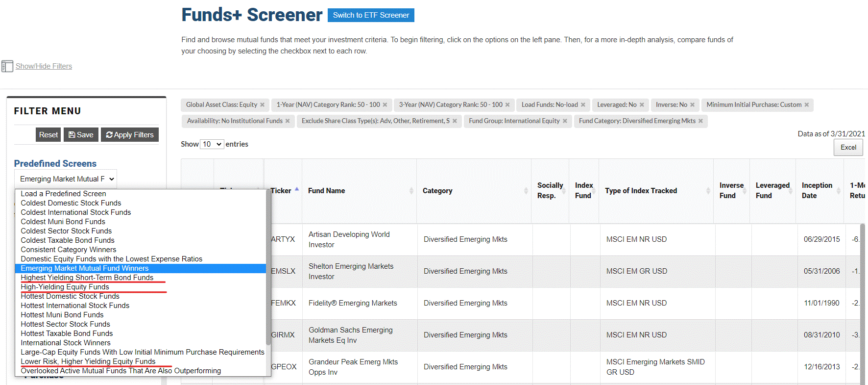Click the FEMKX ticker cell
This screenshot has height=385, width=868.
pyautogui.click(x=283, y=303)
